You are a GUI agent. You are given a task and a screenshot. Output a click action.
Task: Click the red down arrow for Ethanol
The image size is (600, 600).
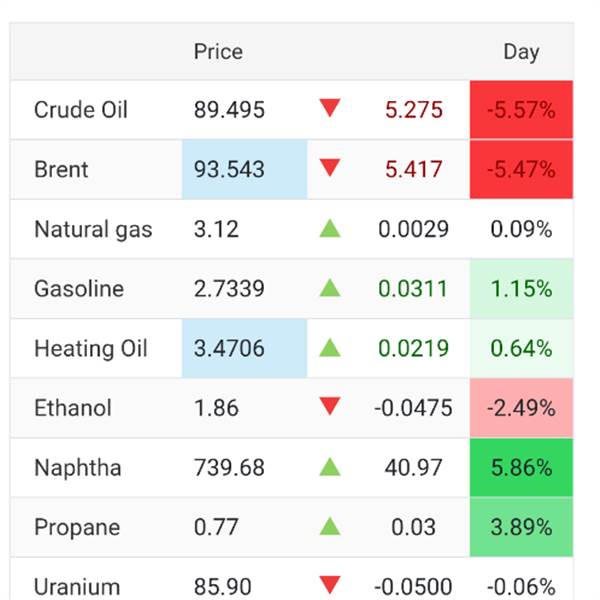330,408
